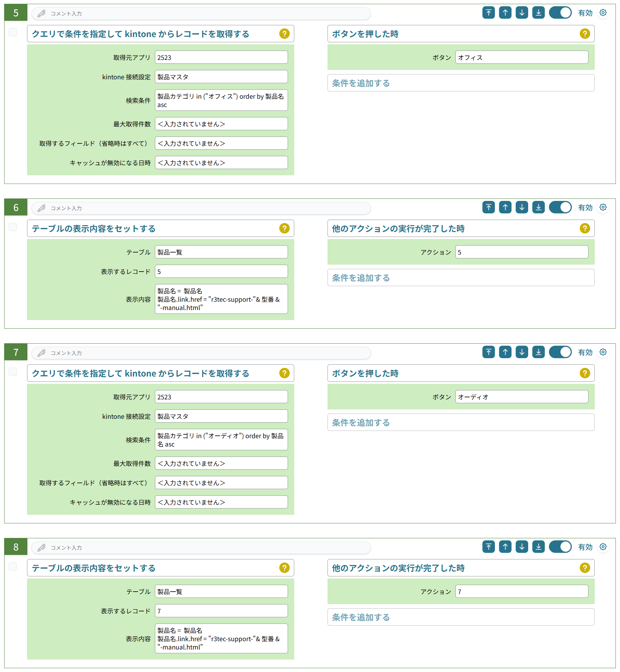Move row 6 down one position

click(x=522, y=207)
